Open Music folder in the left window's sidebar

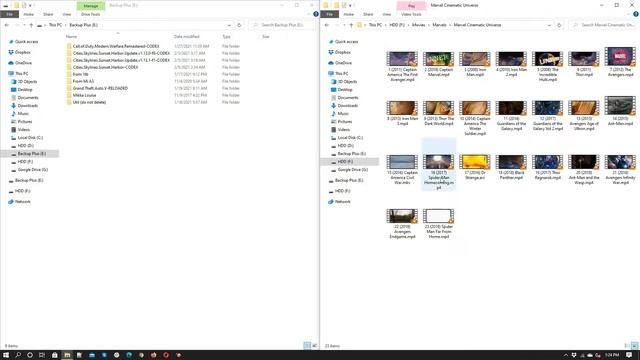(x=20, y=113)
